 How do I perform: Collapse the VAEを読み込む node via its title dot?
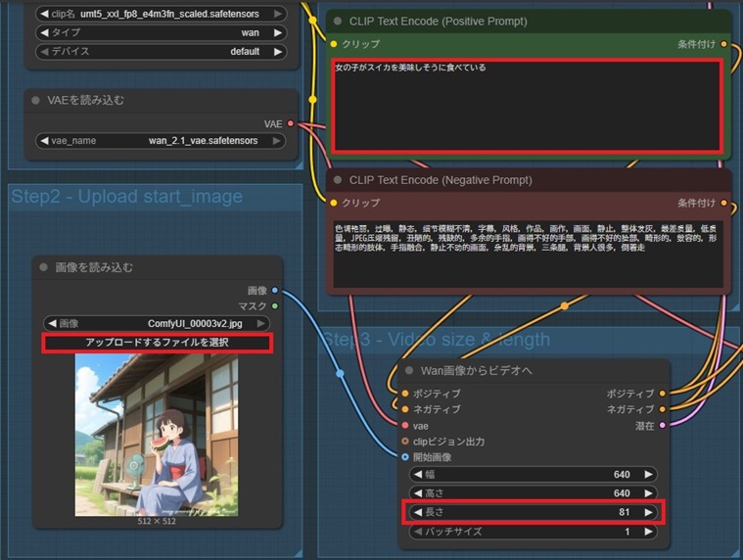pyautogui.click(x=35, y=100)
